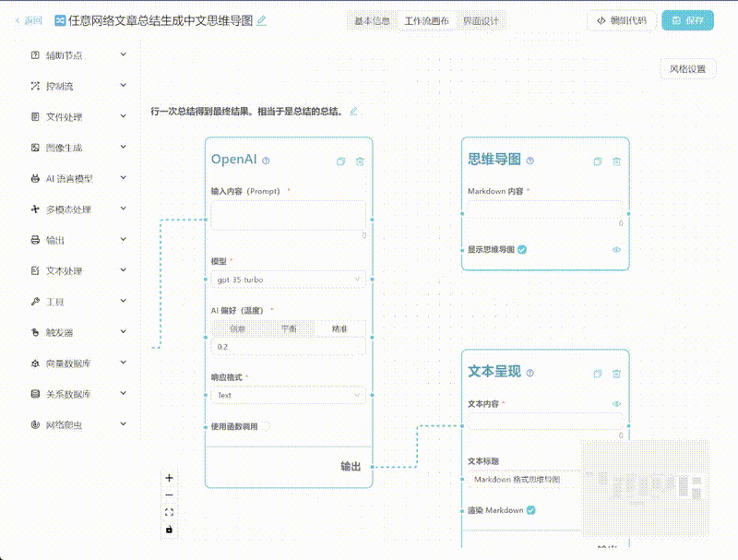The height and width of the screenshot is (560, 738).
Task: Click the 工具 wrench icon
Action: [35, 301]
